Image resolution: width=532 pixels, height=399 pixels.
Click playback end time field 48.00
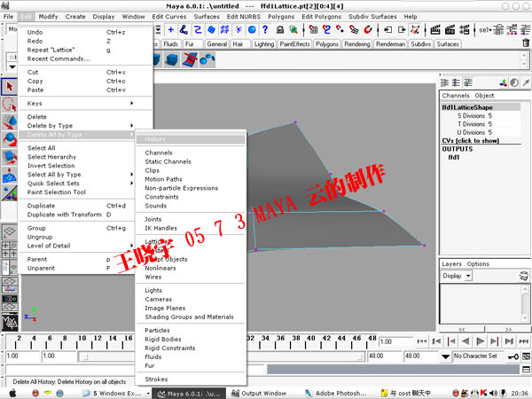384,356
